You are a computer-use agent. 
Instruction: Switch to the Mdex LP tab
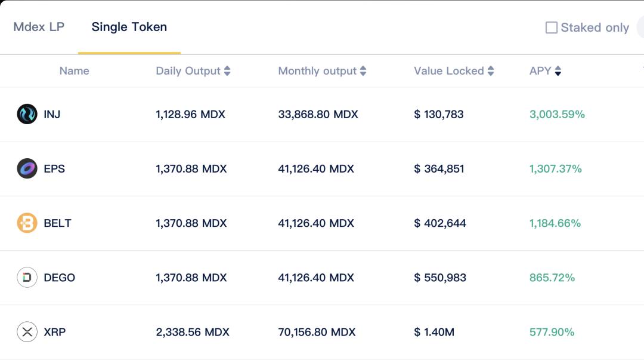click(39, 27)
